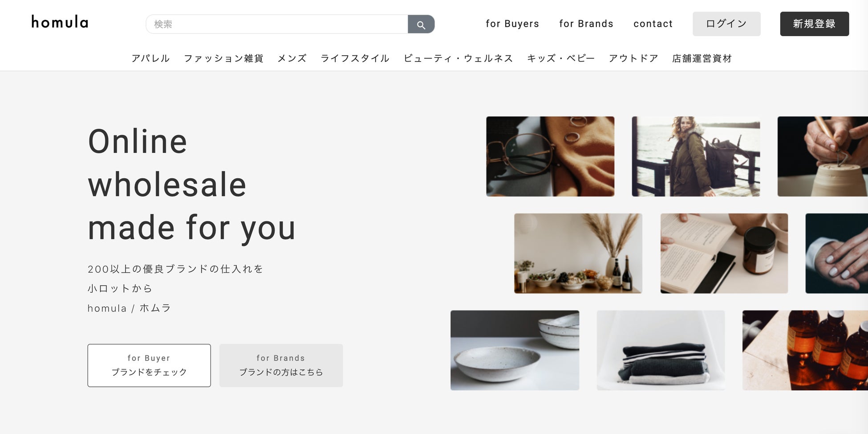The image size is (868, 434).
Task: Open the メンズ category menu
Action: point(292,58)
